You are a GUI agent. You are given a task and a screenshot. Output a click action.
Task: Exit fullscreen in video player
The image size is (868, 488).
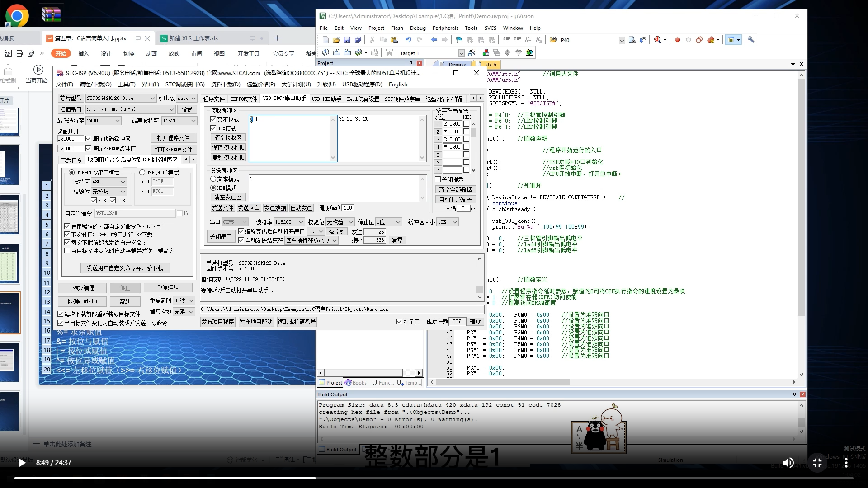point(817,463)
